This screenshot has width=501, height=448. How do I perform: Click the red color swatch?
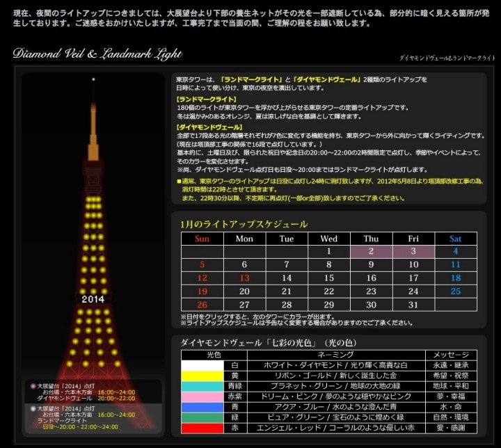point(202,429)
